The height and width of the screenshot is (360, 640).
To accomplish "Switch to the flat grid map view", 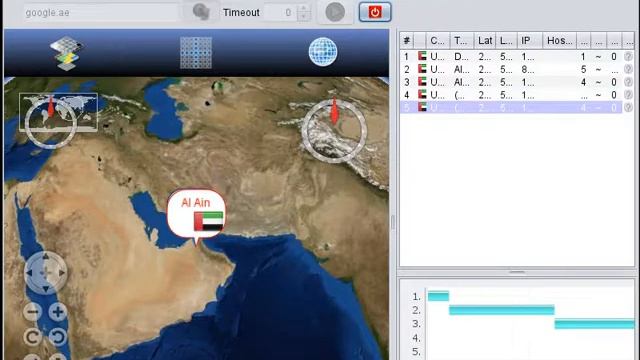I will (196, 53).
